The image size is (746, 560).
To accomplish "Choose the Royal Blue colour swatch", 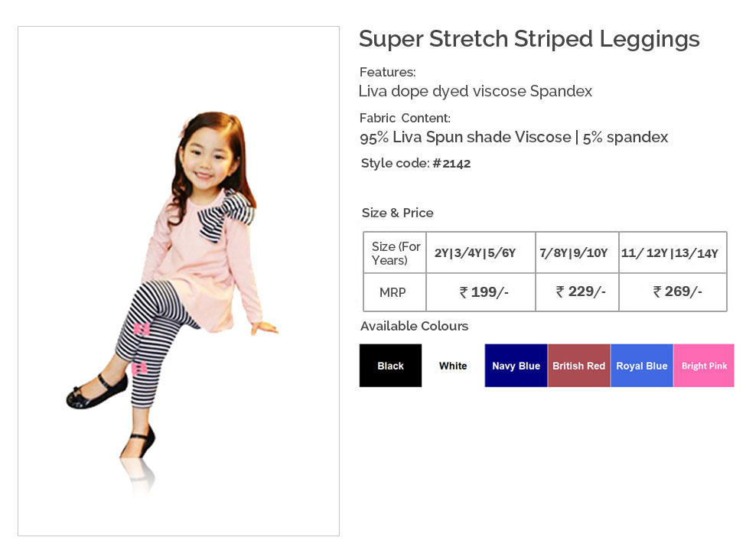I will pyautogui.click(x=641, y=366).
